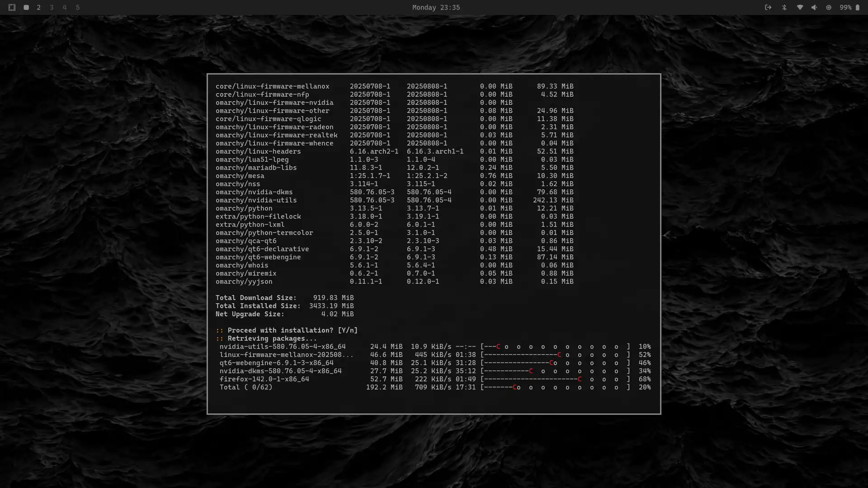Select 'omarchy/yyjson' package name
This screenshot has height=488, width=868.
[244, 282]
